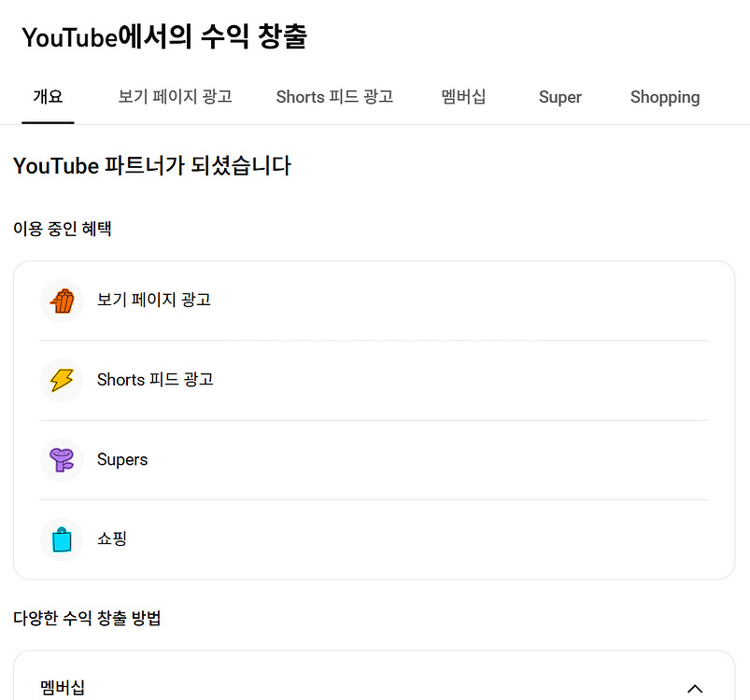This screenshot has height=700, width=750.
Task: Click the YouTube에서의 수익 창출 page title
Action: point(164,37)
